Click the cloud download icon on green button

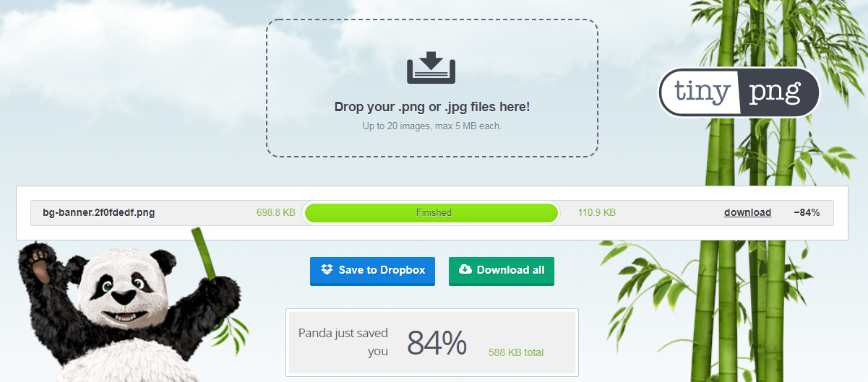pyautogui.click(x=465, y=270)
